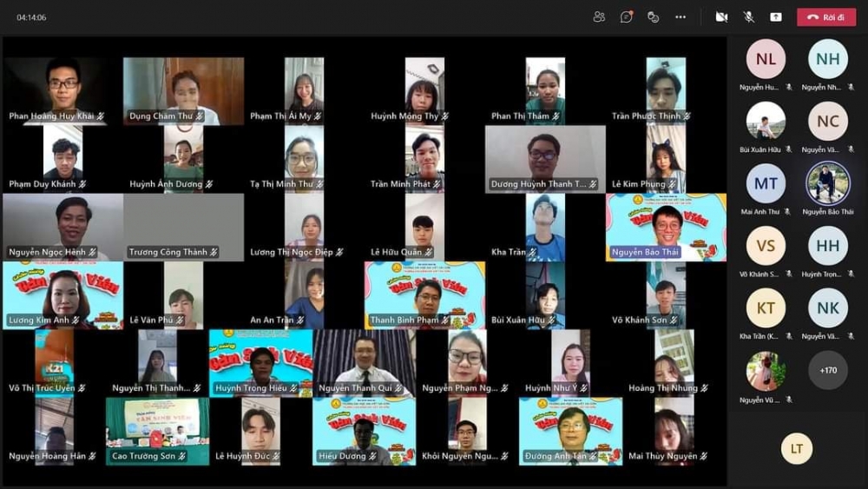Unmute the microphone
The height and width of the screenshot is (489, 868).
tap(748, 17)
